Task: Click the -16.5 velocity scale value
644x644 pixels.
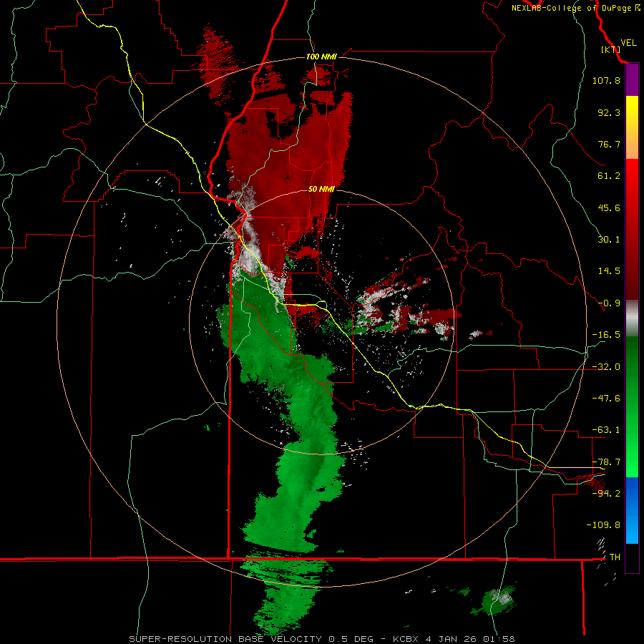Action: click(x=606, y=335)
